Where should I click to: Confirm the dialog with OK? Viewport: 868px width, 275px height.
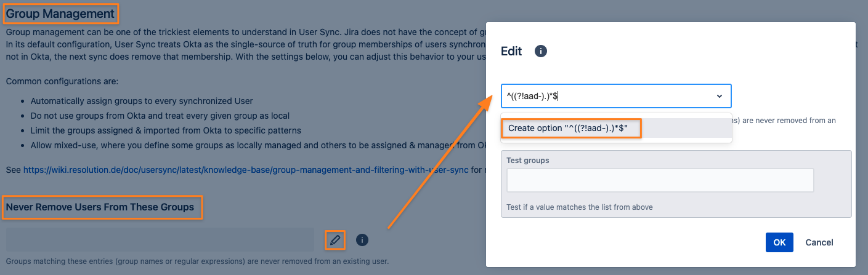pos(779,242)
